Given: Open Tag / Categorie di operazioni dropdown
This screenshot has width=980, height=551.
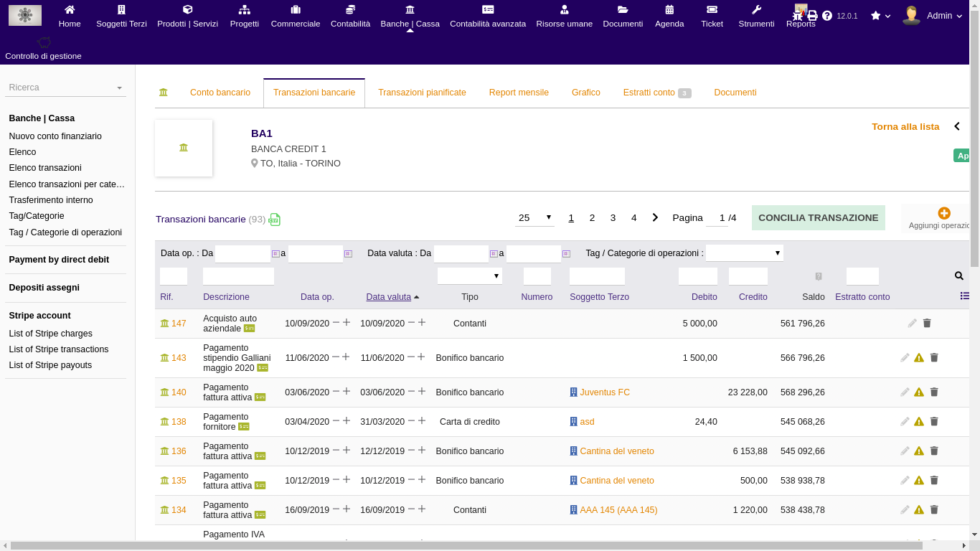Looking at the screenshot, I should [745, 253].
